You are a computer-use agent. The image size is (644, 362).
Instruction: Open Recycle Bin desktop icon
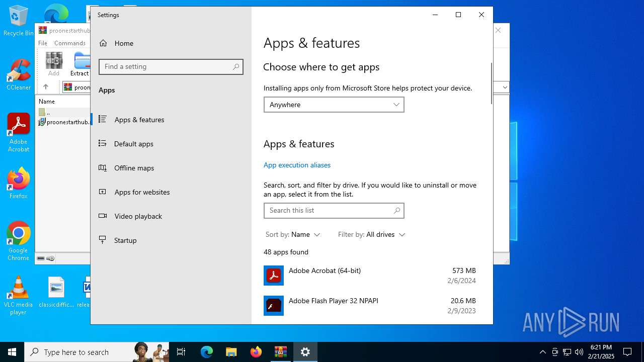pos(18,21)
